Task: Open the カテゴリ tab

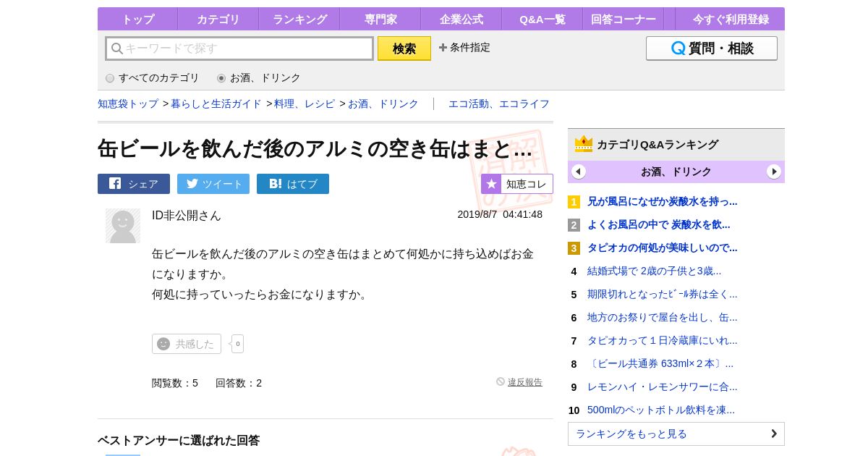Action: tap(218, 19)
